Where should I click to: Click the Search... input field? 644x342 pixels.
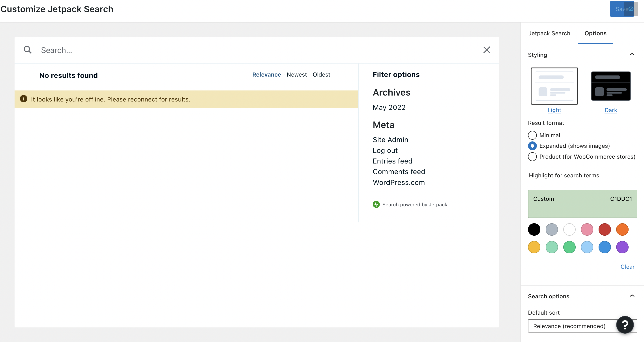click(x=255, y=50)
